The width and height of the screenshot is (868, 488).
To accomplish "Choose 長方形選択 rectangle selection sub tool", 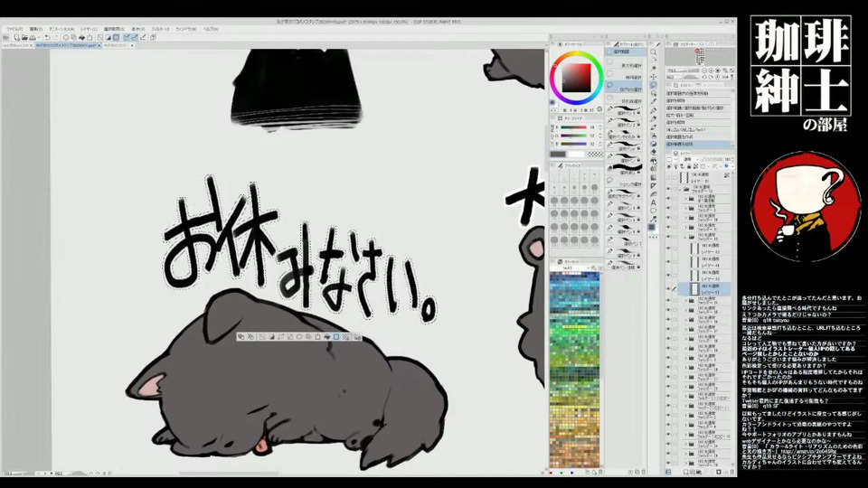I will [x=624, y=62].
